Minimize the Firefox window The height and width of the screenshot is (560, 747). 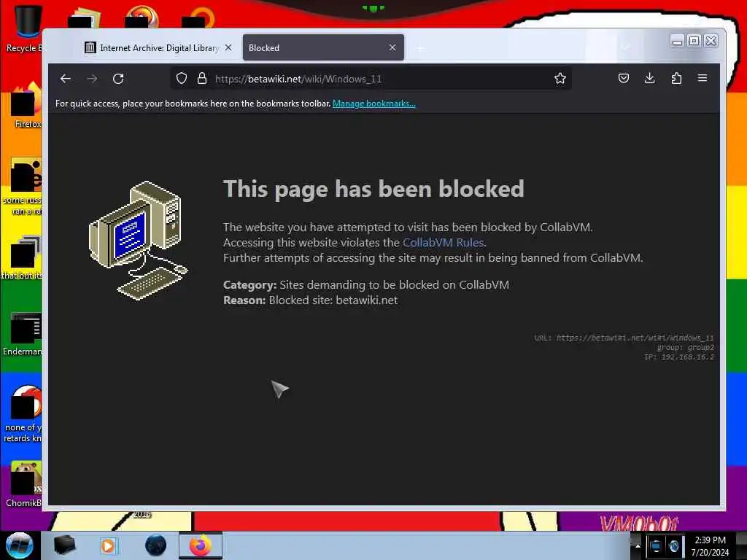(677, 41)
